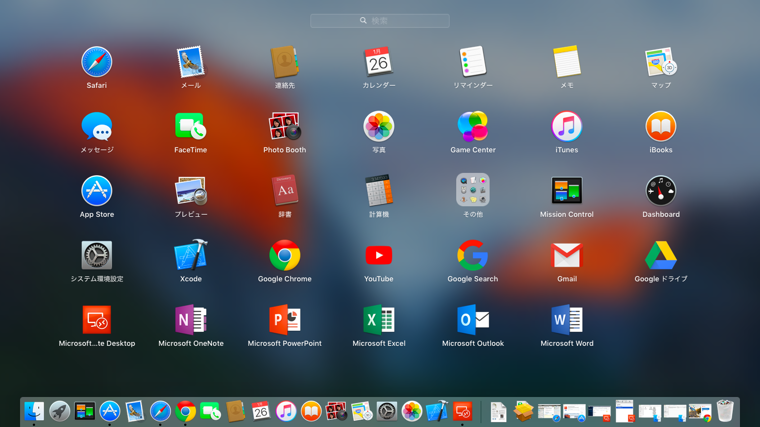Launch Photo Booth from the Launchpad grid
760x427 pixels.
(285, 127)
